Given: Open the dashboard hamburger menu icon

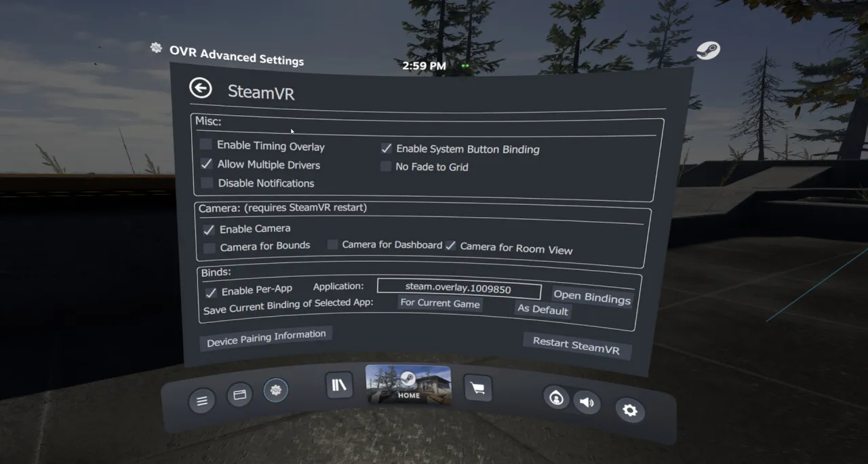Looking at the screenshot, I should point(201,401).
